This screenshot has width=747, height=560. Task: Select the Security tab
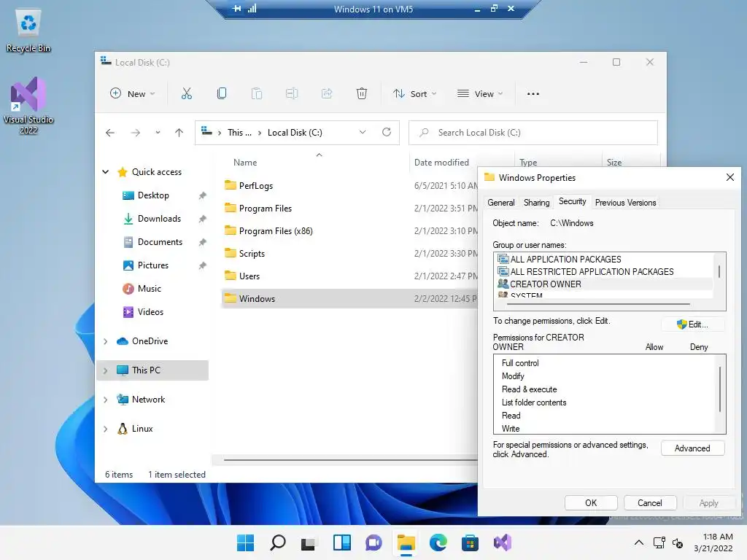point(572,201)
